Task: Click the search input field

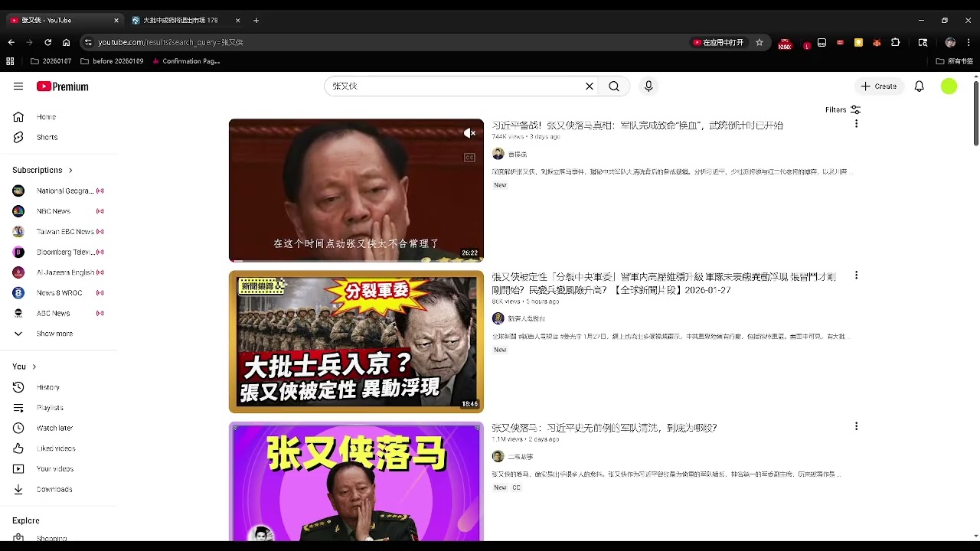Action: coord(455,86)
